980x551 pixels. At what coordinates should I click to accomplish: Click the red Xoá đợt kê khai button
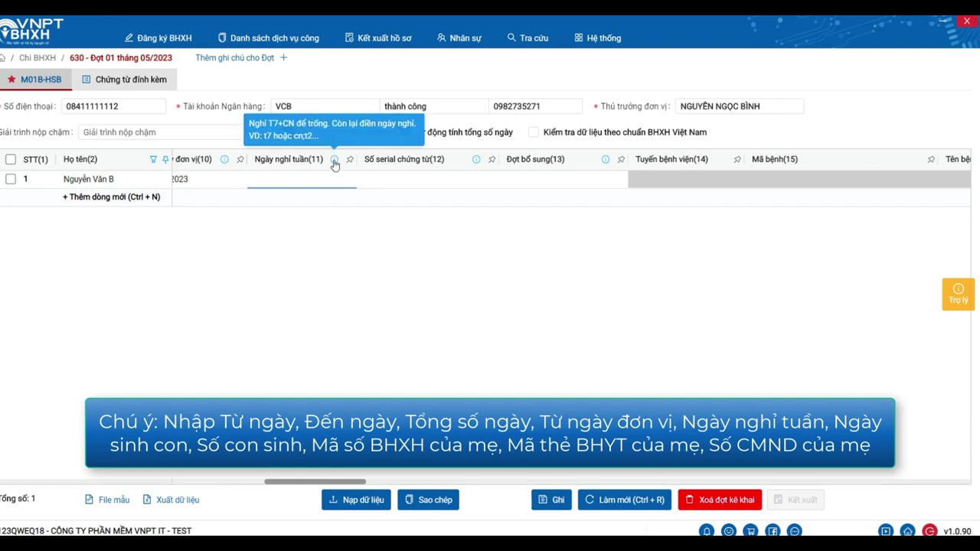(x=720, y=500)
